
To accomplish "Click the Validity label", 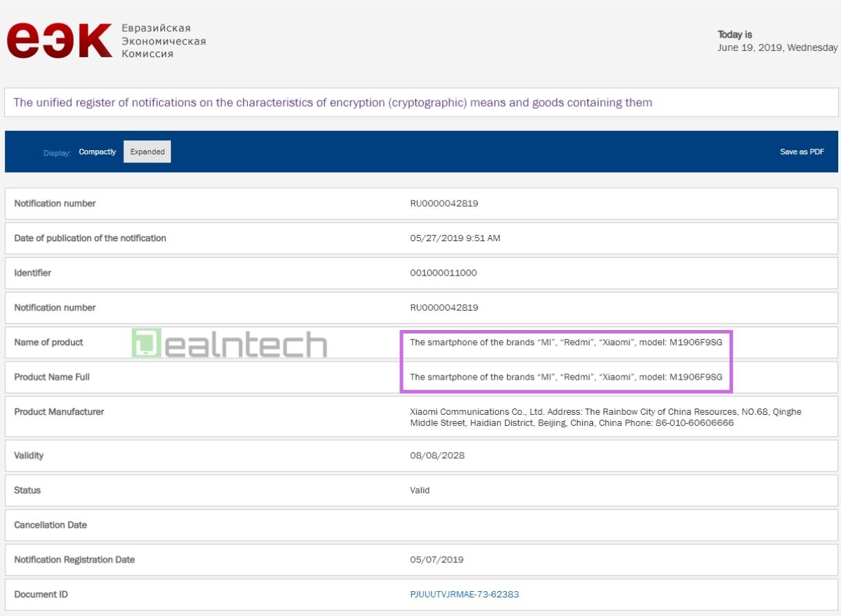I will [29, 455].
